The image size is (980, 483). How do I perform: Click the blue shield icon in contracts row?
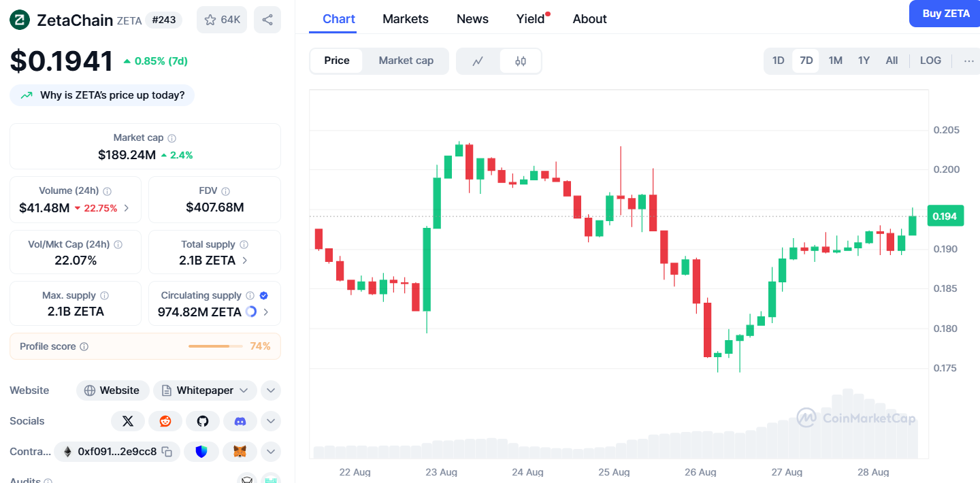(201, 451)
